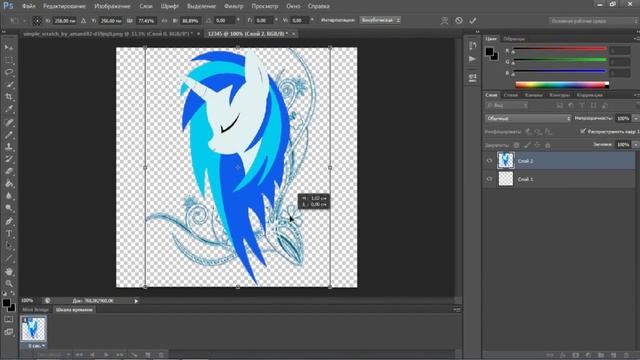Open the Редактирование menu

(x=64, y=6)
